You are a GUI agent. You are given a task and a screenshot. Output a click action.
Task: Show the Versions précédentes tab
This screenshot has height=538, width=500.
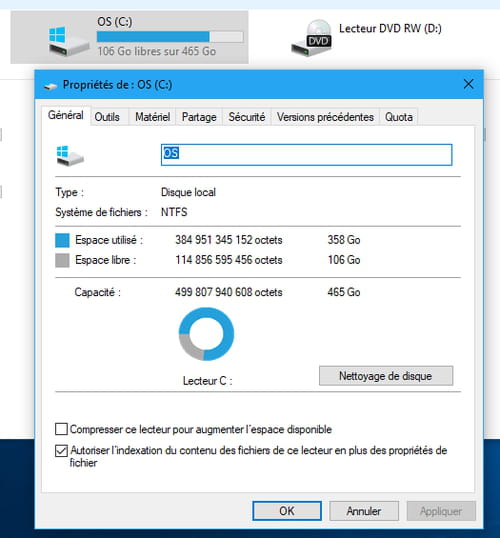point(325,117)
